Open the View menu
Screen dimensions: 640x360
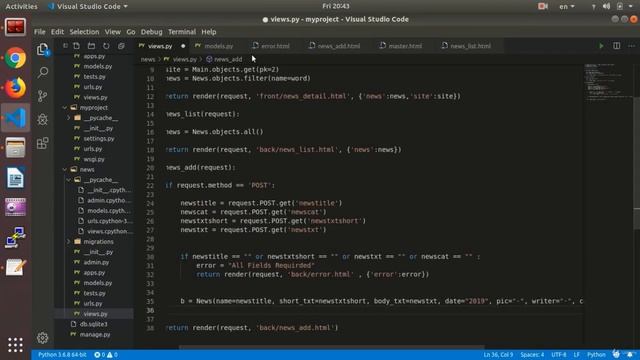pos(112,32)
